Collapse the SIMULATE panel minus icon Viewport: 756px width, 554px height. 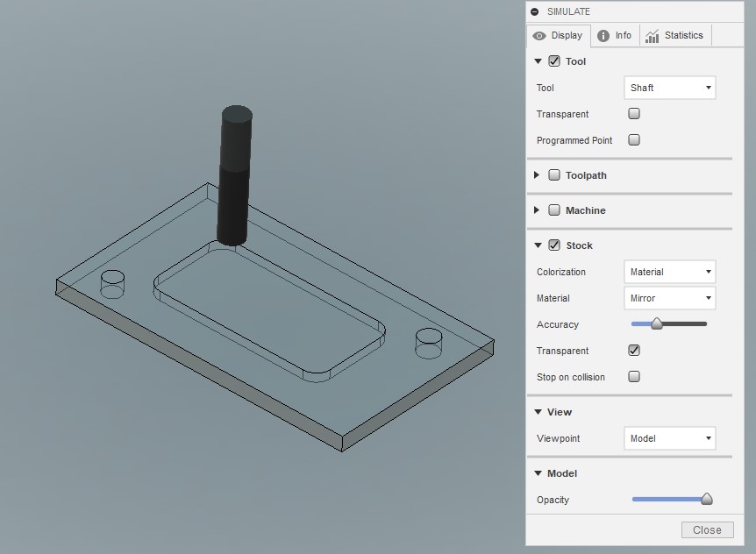(x=534, y=11)
